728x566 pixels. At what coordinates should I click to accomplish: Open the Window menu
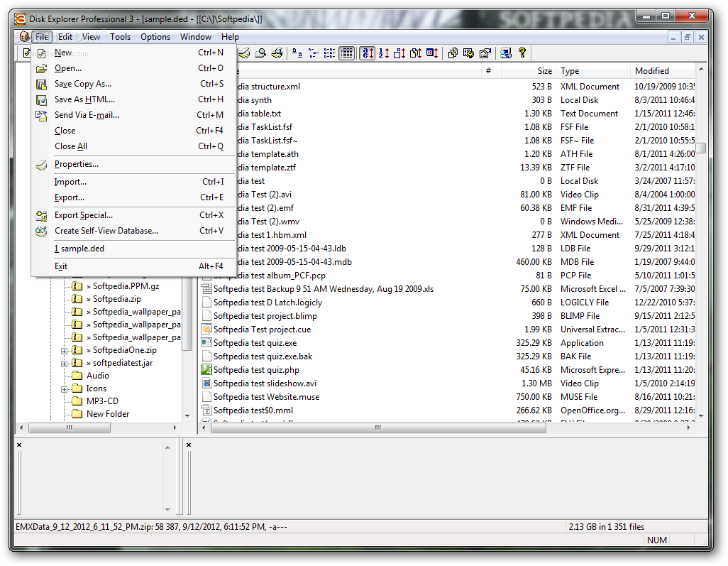(x=195, y=37)
